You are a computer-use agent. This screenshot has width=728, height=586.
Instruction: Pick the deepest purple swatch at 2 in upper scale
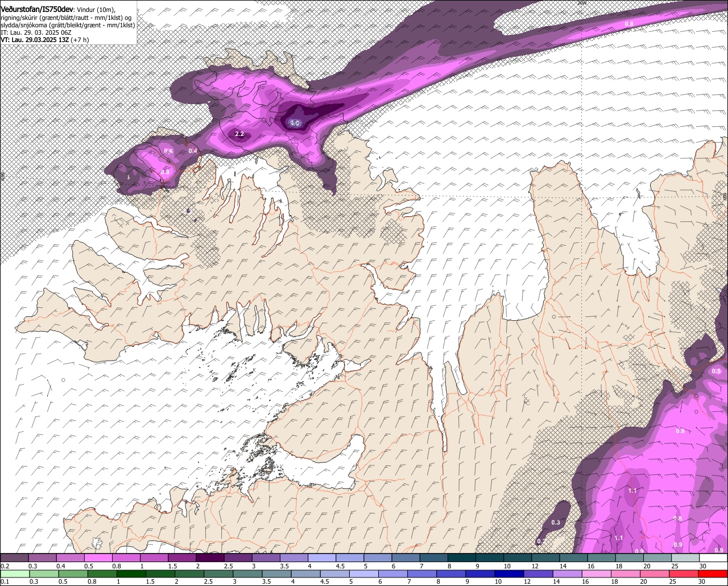coord(210,558)
